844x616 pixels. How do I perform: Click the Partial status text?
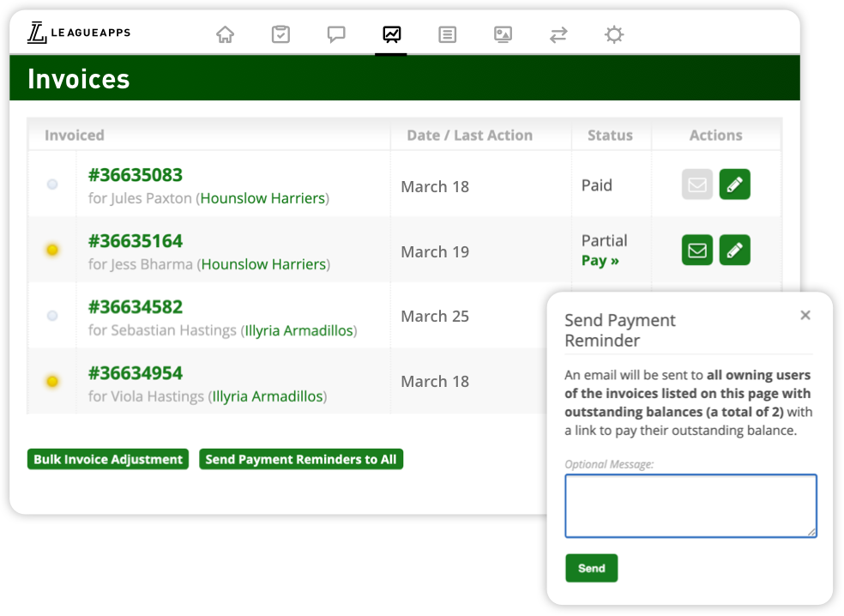[604, 241]
